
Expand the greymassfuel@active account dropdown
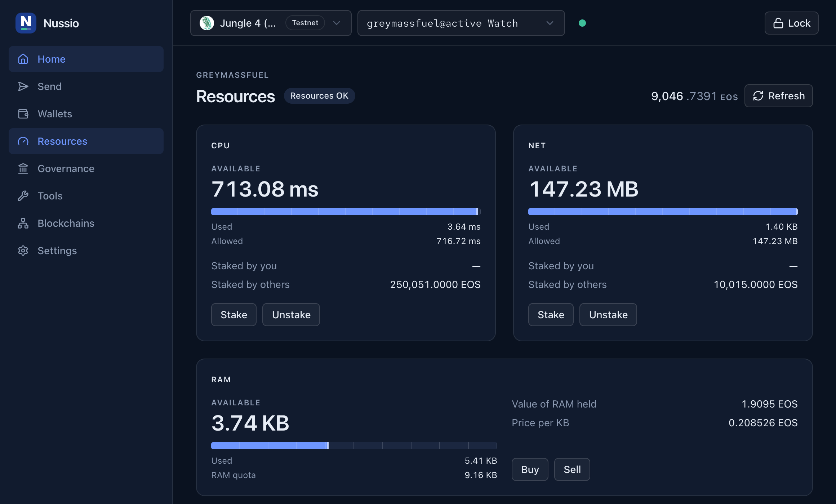[x=461, y=23]
